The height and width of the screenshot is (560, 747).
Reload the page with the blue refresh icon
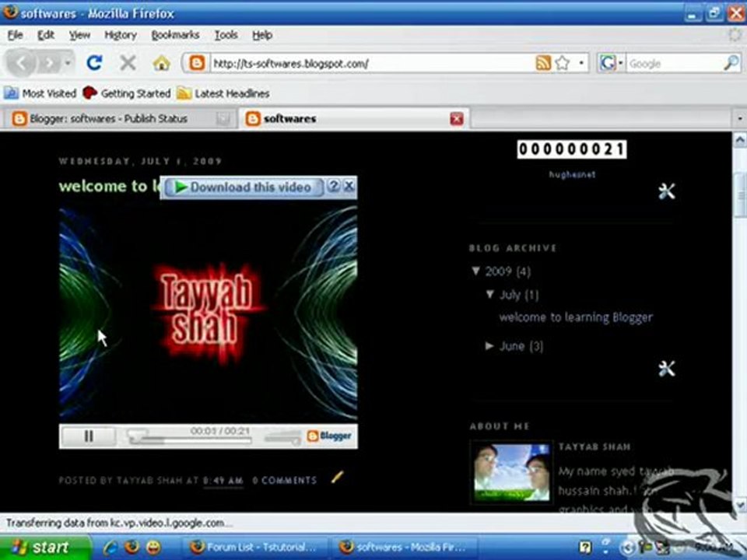pos(94,63)
